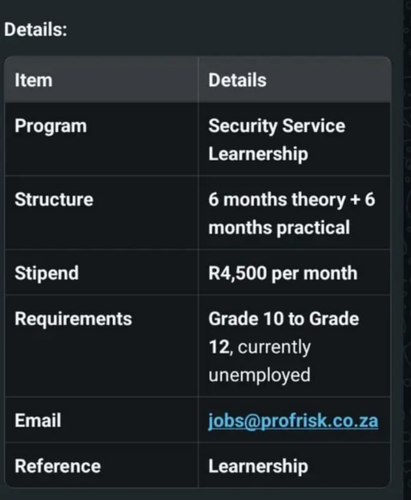
Task: Click the Details heading above the table
Action: pyautogui.click(x=36, y=30)
